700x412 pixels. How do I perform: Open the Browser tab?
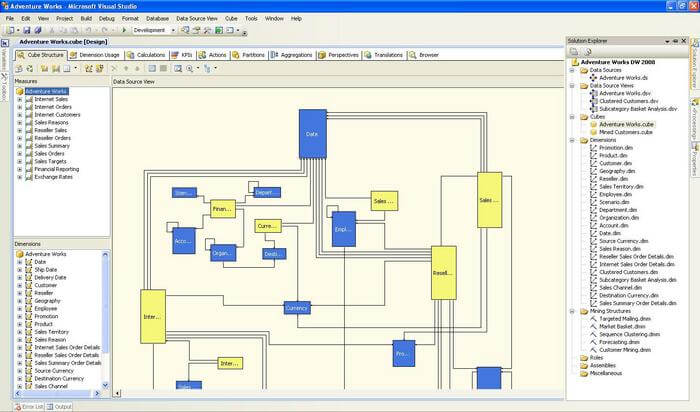(x=425, y=55)
